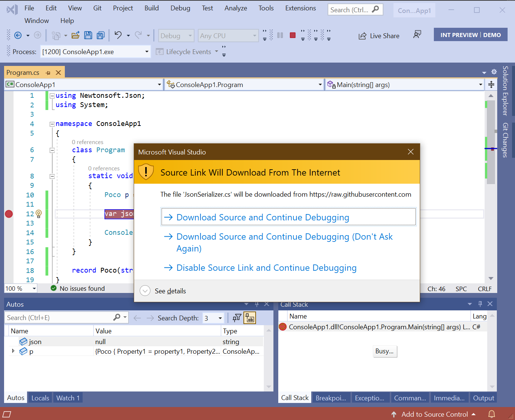Screen dimensions: 515x420
Task: Open the Analyze menu
Action: [x=236, y=8]
